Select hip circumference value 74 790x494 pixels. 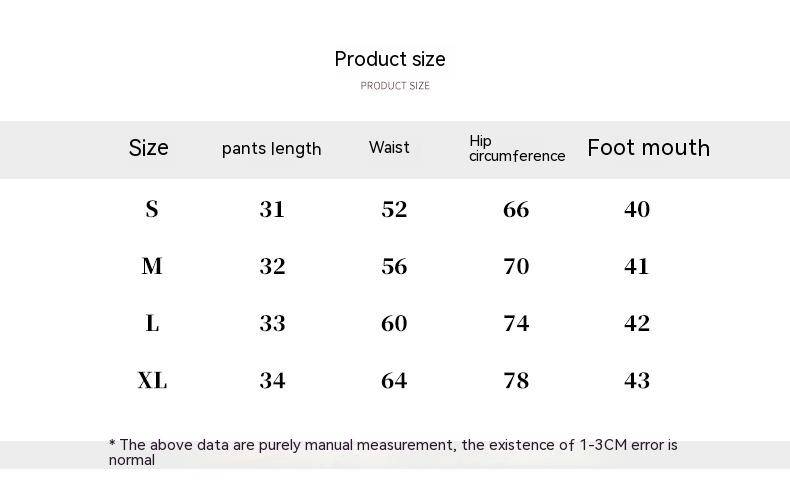(x=516, y=323)
